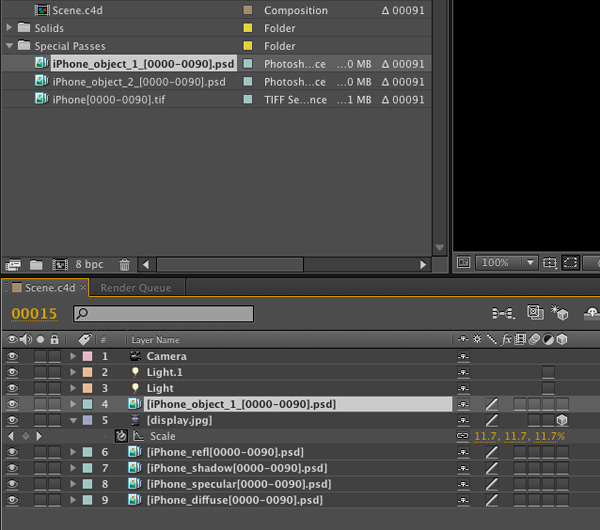
Task: Hide the iPhone_diffuse layer
Action: tap(12, 500)
